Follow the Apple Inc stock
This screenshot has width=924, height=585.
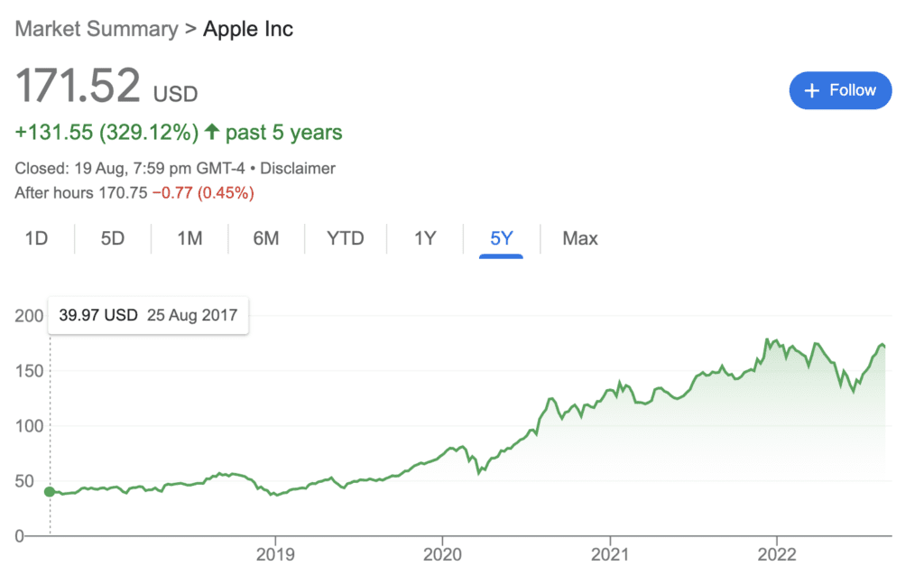coord(840,90)
